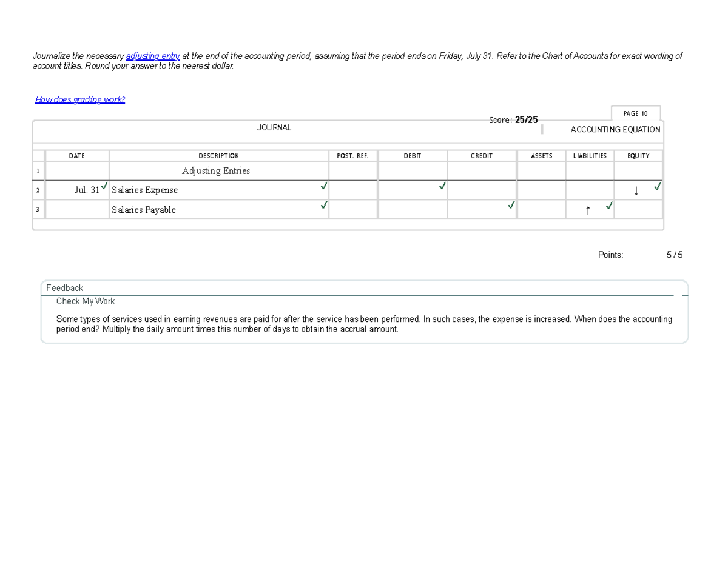Screen dimensions: 728x562
Task: Click the empty date field on row 3
Action: point(77,209)
